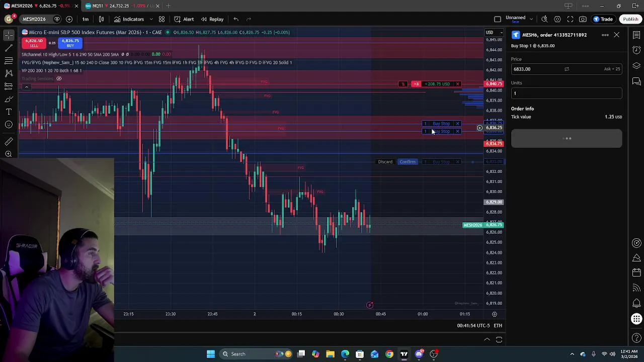Viewport: 644px width, 362px height.
Task: Open the 1m timeframe selector
Action: pos(86,19)
